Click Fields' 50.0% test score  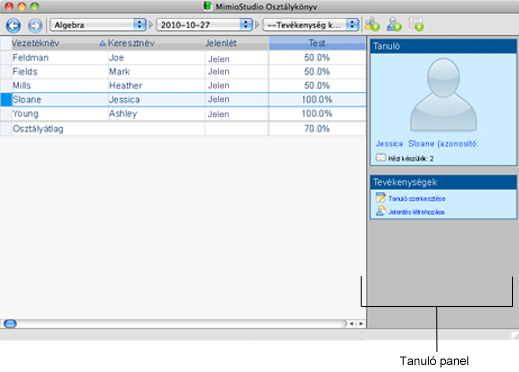(x=317, y=72)
